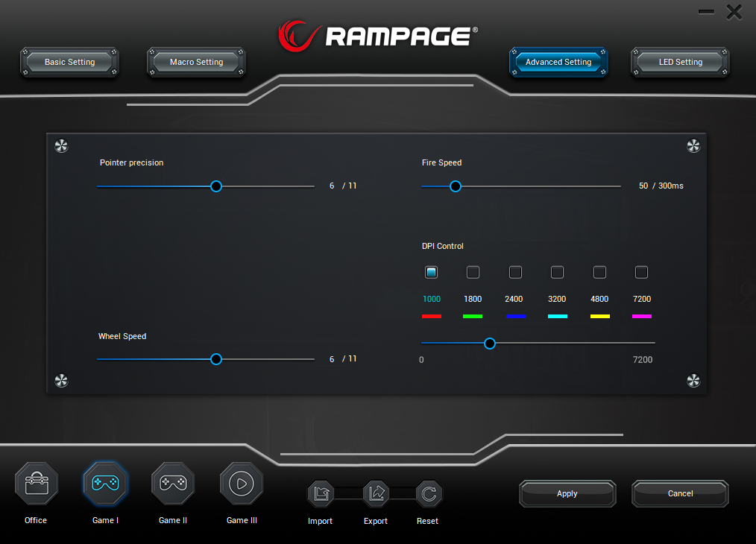Screen dimensions: 756x544
Task: Click the Cancel button
Action: 680,493
